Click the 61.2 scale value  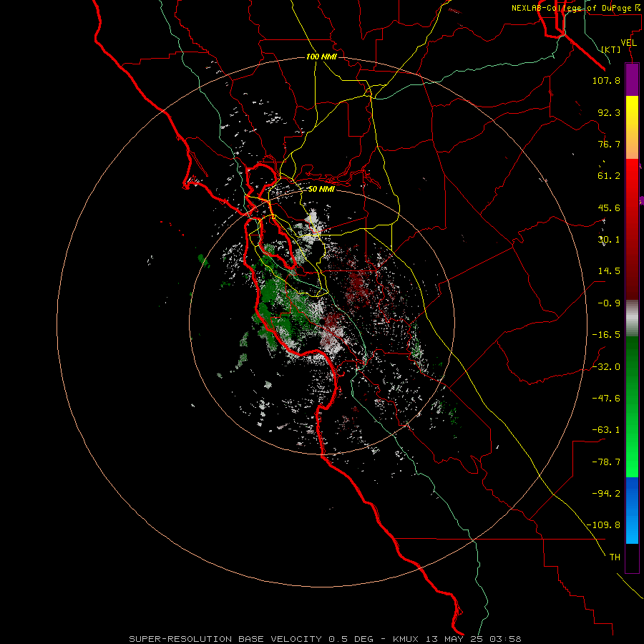coord(609,176)
